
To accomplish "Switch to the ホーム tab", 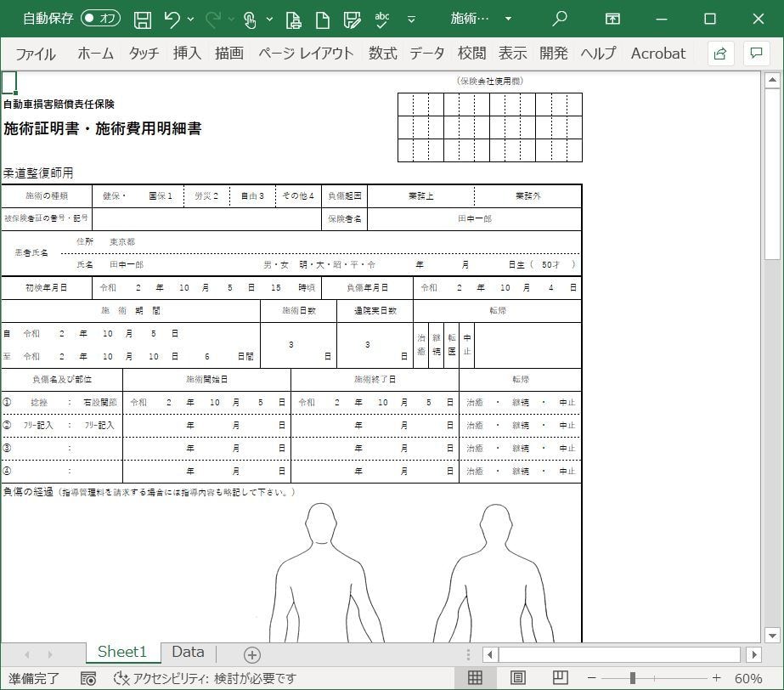I will click(95, 54).
